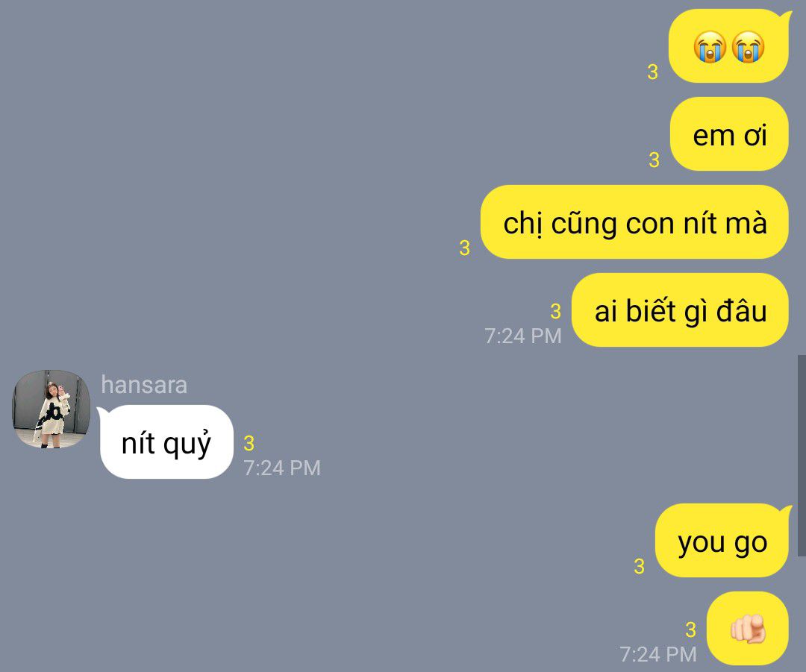Viewport: 806px width, 672px height.
Task: Click the unread count beside 'you go'
Action: click(639, 566)
